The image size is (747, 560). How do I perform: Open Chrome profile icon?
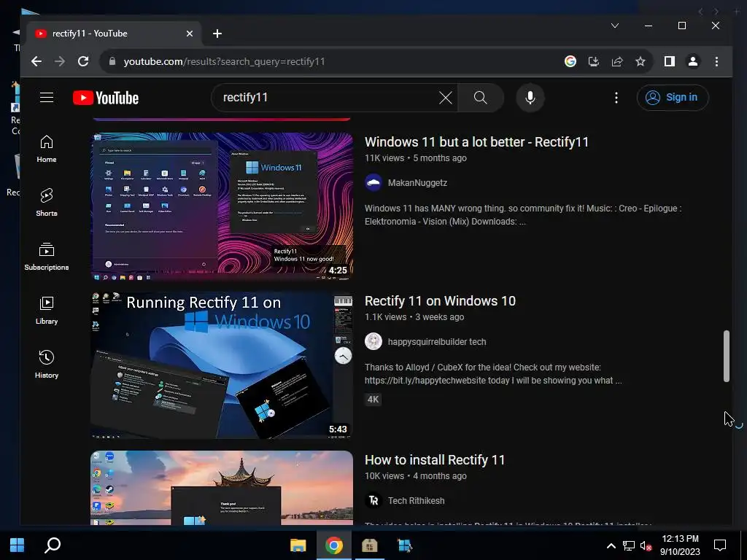(x=693, y=61)
